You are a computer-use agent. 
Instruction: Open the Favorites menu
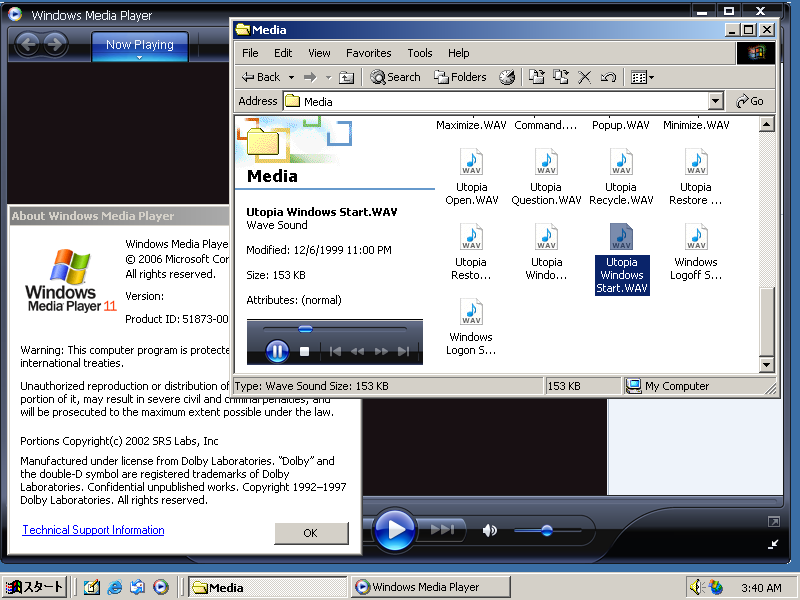[368, 53]
